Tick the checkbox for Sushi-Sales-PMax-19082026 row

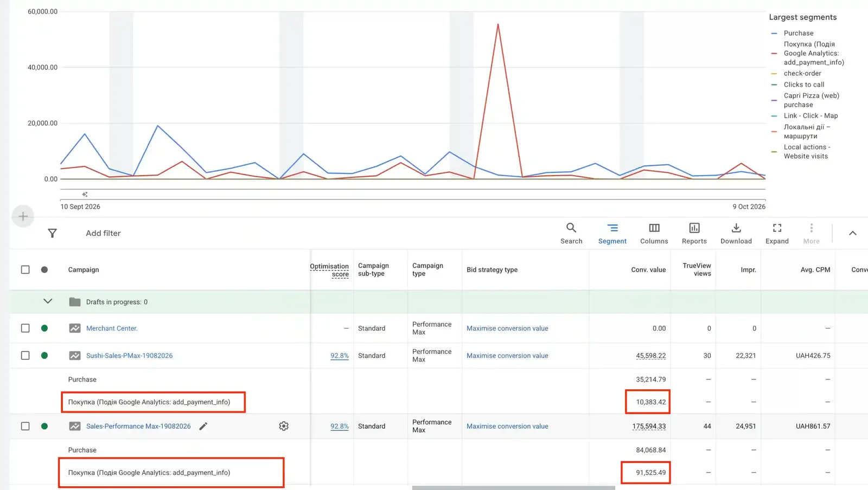coord(25,356)
